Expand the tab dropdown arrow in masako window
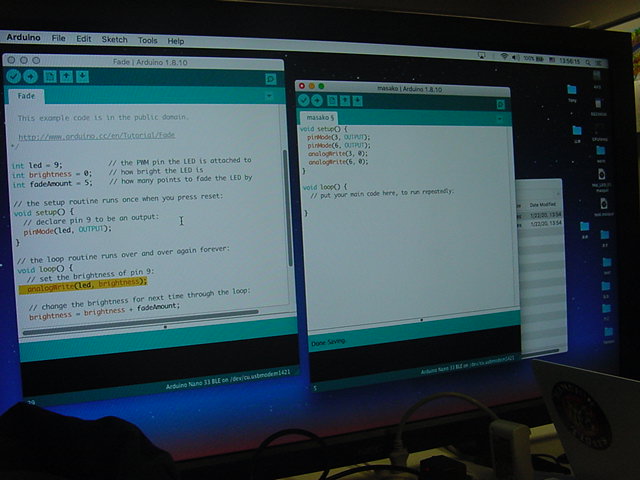640x480 pixels. tap(499, 119)
